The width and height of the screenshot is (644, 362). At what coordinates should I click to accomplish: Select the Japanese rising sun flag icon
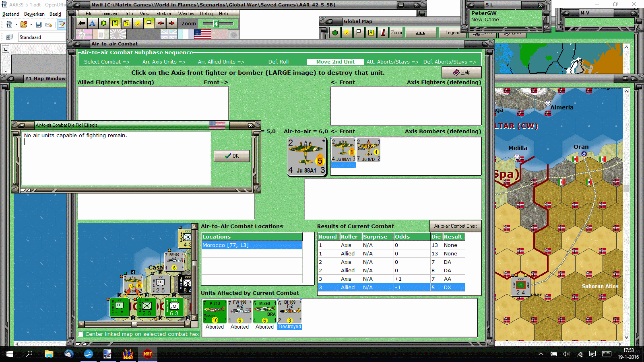[x=118, y=34]
